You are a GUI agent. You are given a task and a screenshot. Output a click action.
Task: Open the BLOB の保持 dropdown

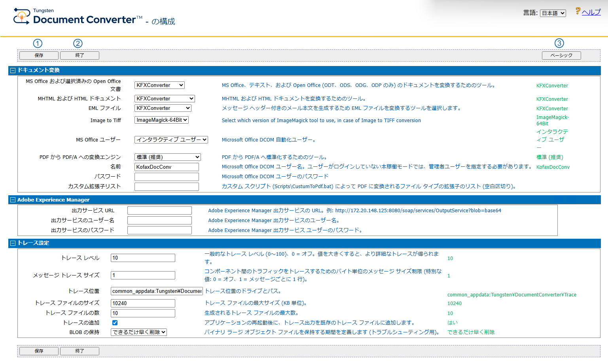[x=139, y=332]
